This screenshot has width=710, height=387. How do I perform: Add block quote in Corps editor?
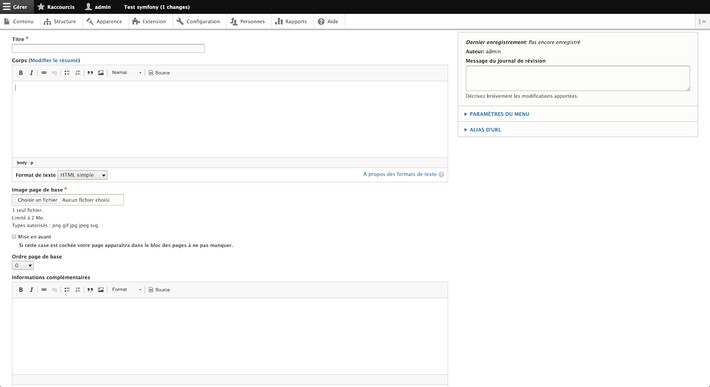tap(90, 72)
